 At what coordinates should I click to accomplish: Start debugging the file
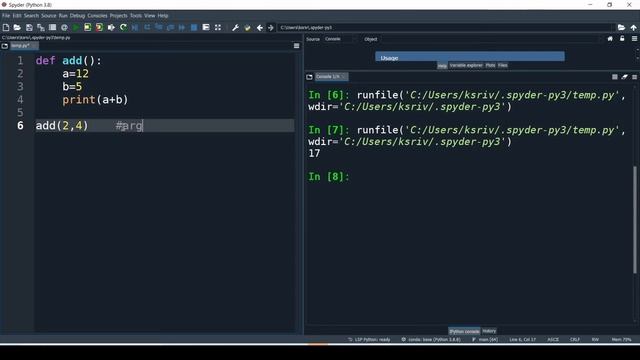click(135, 27)
